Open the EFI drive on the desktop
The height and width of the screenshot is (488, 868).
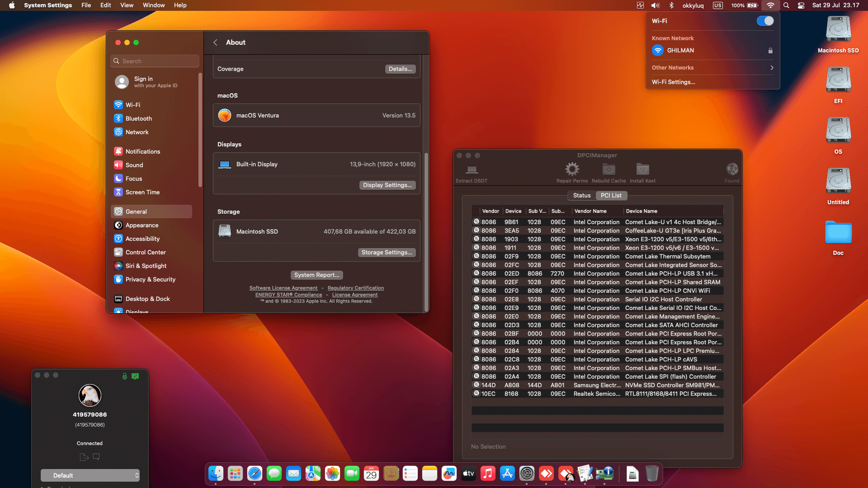coord(838,84)
